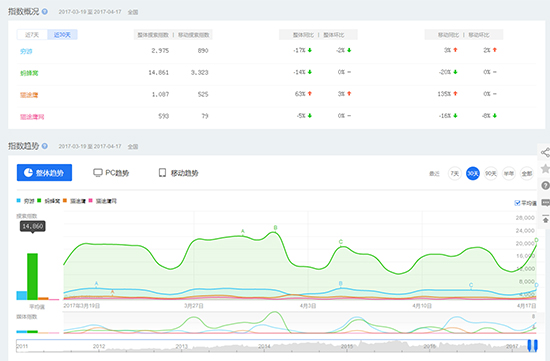The image size is (550, 361).
Task: Click the 4月10日 date label on axis
Action: (422, 306)
